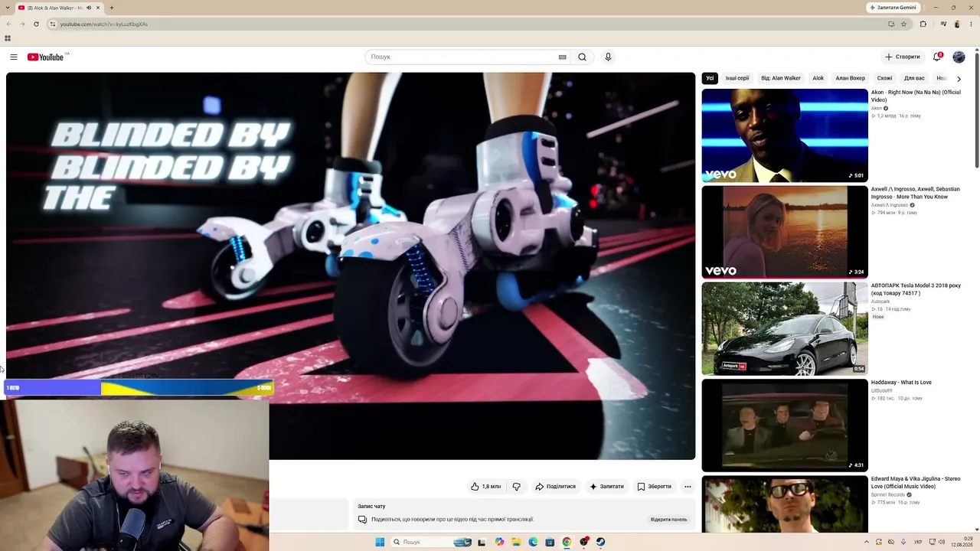
Task: Install the app via address bar icon
Action: click(891, 24)
